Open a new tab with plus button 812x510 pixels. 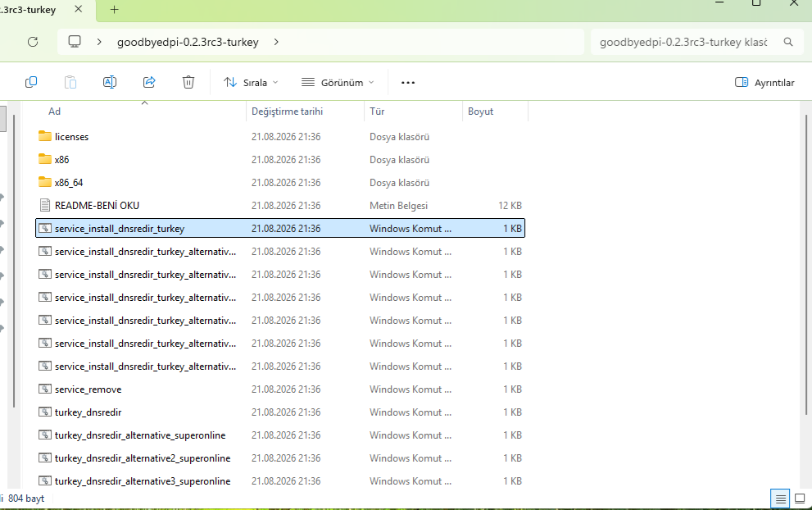pos(115,9)
